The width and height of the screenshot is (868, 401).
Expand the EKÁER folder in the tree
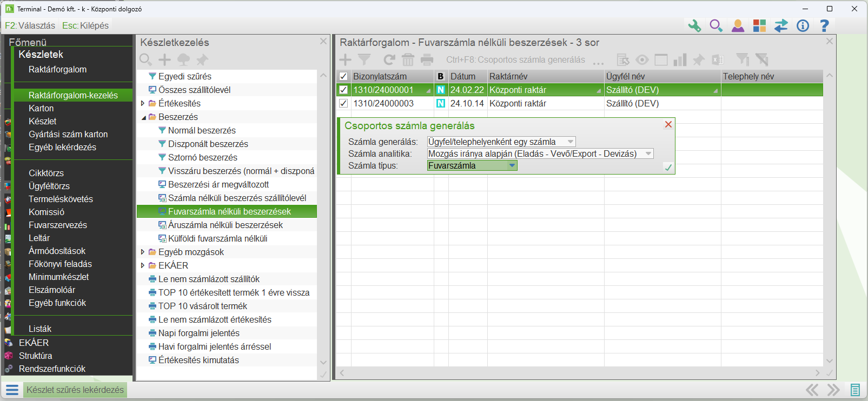pyautogui.click(x=143, y=265)
